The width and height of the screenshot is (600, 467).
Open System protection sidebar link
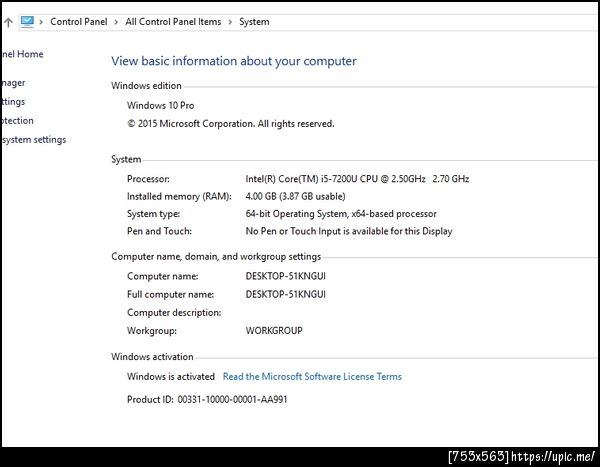[x=18, y=121]
